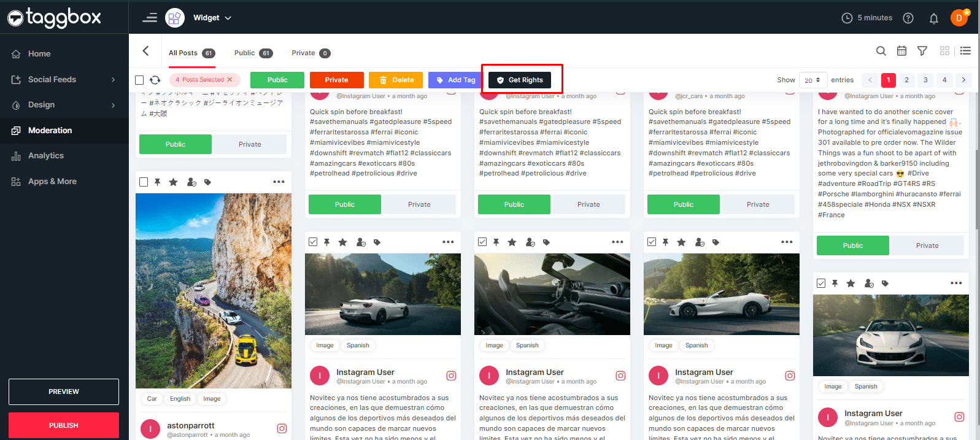Switch to the Private tab

pyautogui.click(x=310, y=53)
